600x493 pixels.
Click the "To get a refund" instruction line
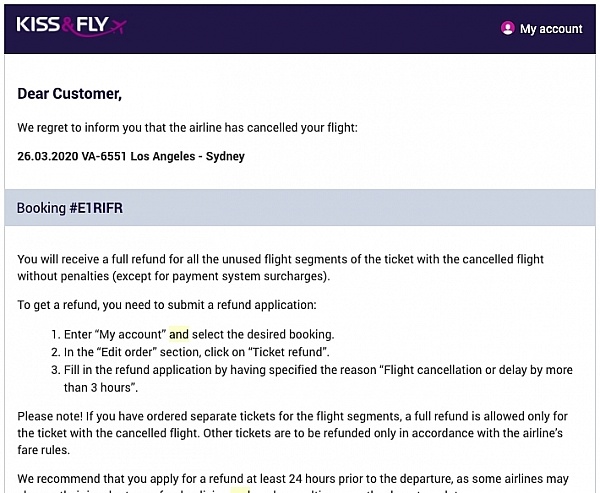click(167, 305)
